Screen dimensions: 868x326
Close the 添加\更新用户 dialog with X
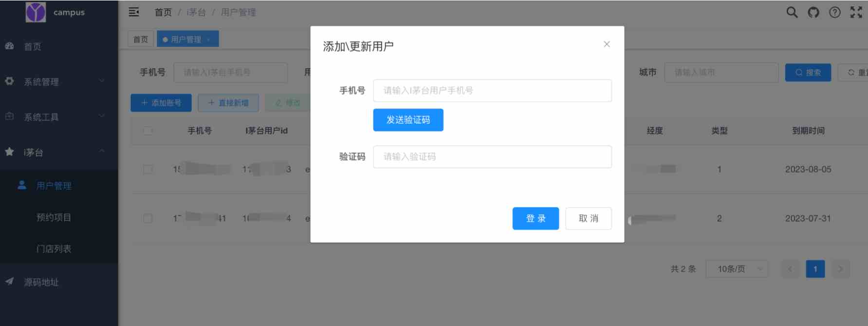click(607, 44)
